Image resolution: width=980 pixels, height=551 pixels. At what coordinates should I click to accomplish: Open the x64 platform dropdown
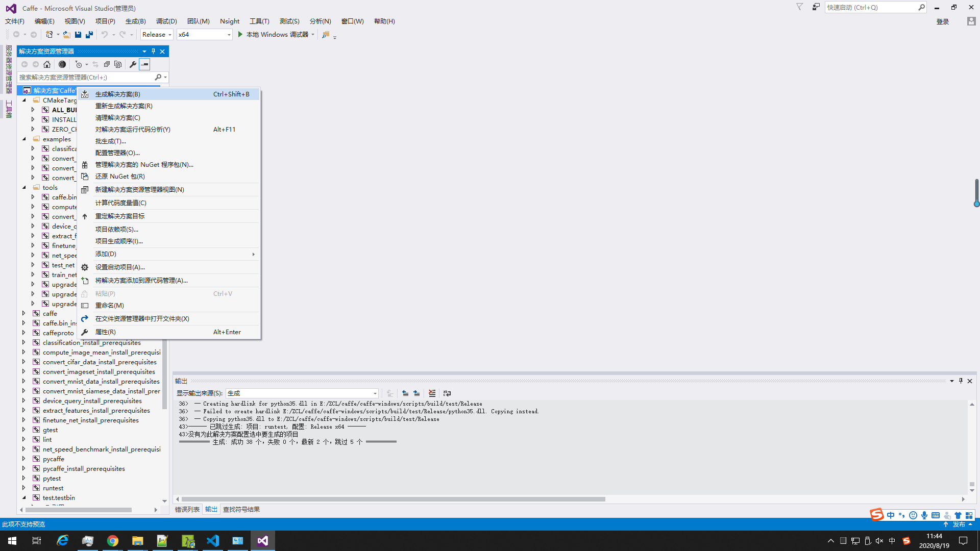(x=204, y=35)
